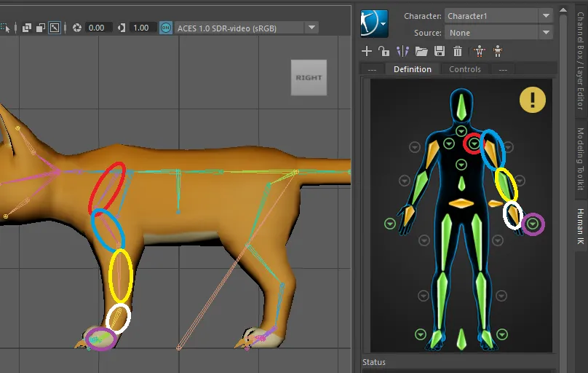This screenshot has height=373, width=588.
Task: Expand the spine view arrow on the chest
Action: (x=461, y=165)
